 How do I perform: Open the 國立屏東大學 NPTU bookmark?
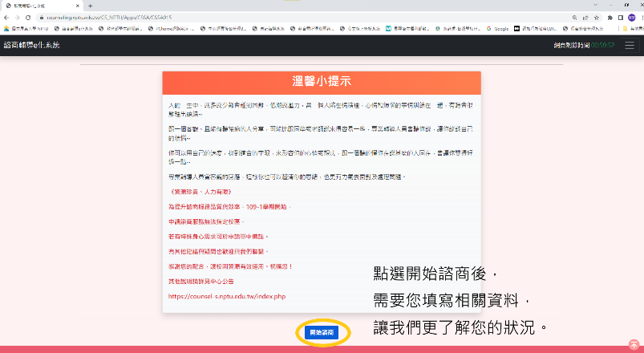click(26, 29)
